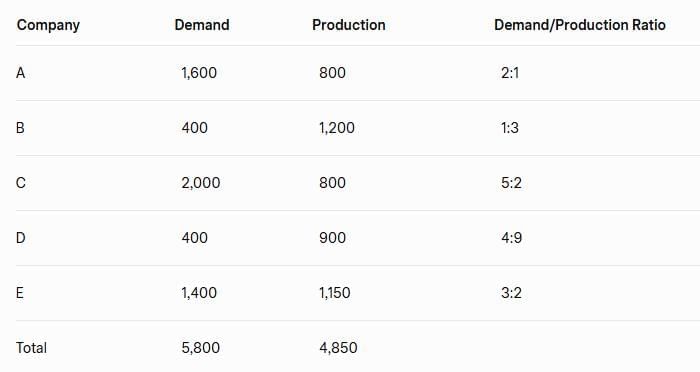Image resolution: width=700 pixels, height=372 pixels.
Task: Click the Company column header
Action: [x=48, y=25]
